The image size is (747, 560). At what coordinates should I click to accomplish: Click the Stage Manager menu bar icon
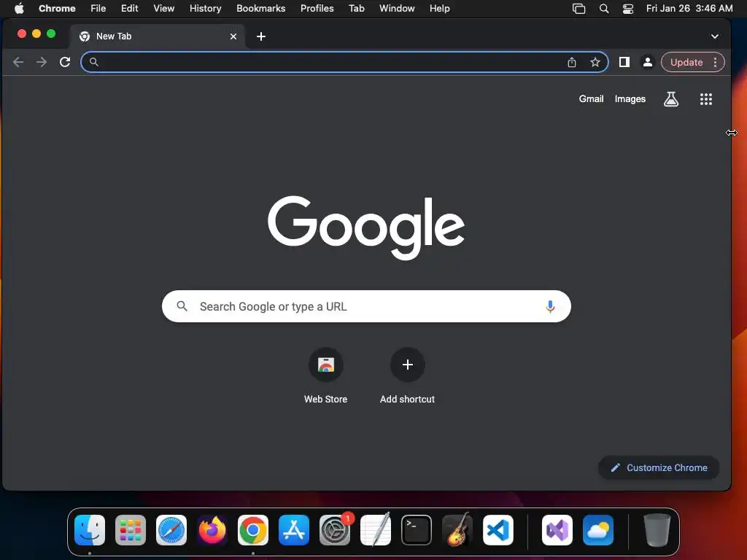tap(578, 8)
